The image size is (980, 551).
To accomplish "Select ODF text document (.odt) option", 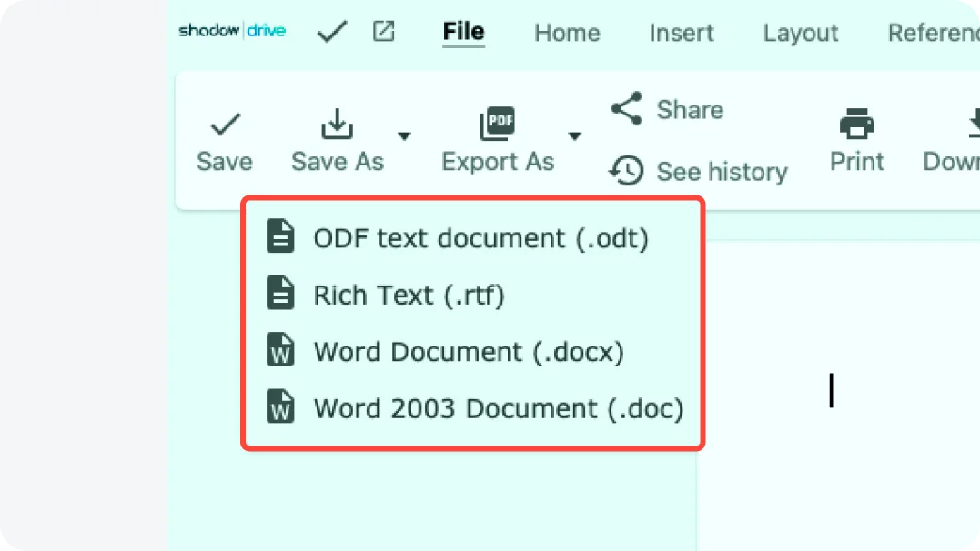I will 480,238.
